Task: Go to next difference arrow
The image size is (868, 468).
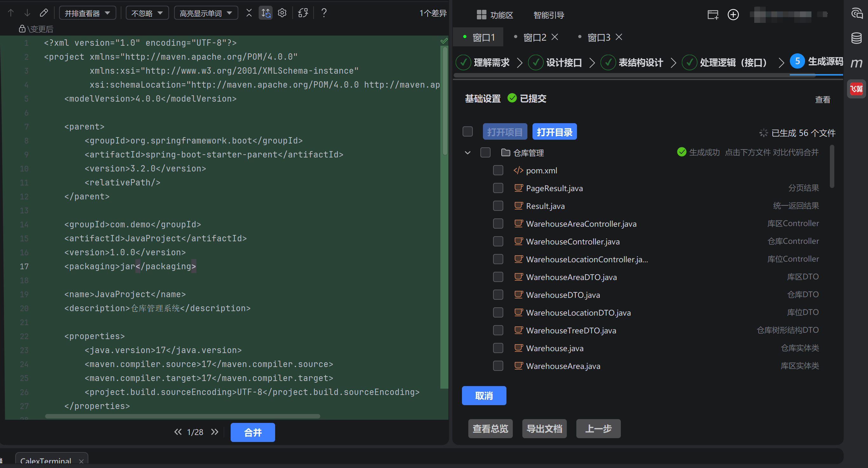Action: pyautogui.click(x=27, y=13)
